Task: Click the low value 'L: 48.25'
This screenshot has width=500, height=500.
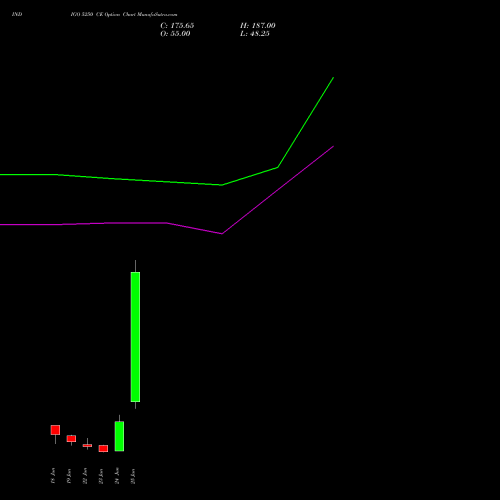Action: (x=255, y=34)
